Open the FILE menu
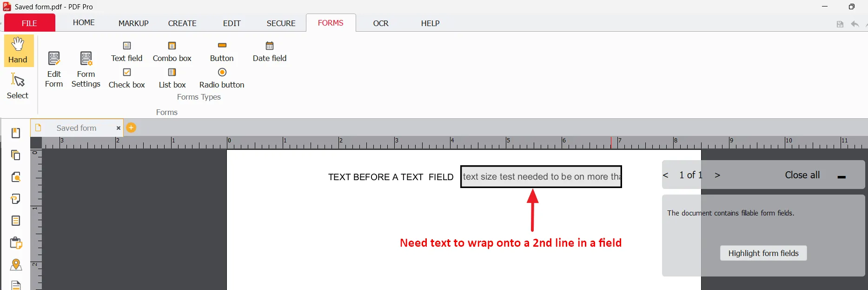Image resolution: width=868 pixels, height=290 pixels. [x=29, y=23]
